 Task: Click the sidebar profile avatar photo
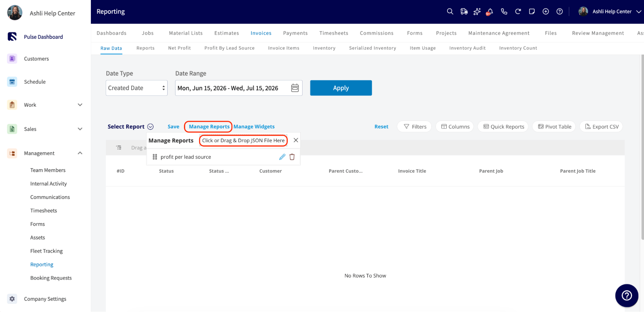15,13
